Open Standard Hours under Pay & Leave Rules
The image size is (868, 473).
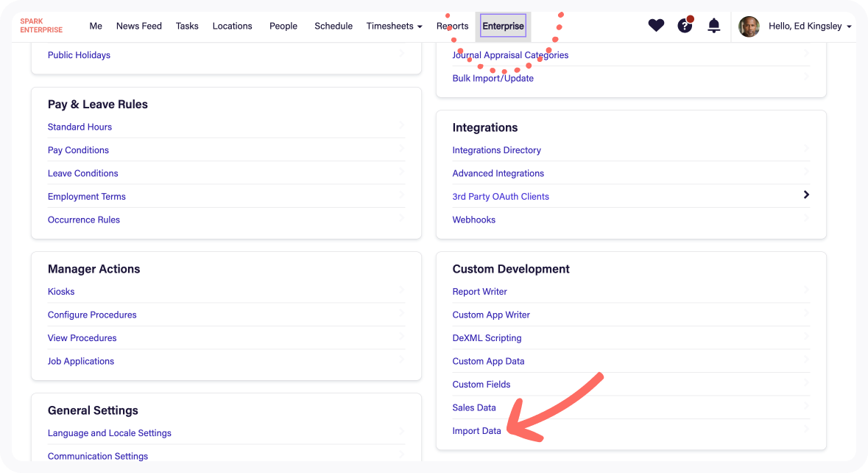click(x=80, y=127)
